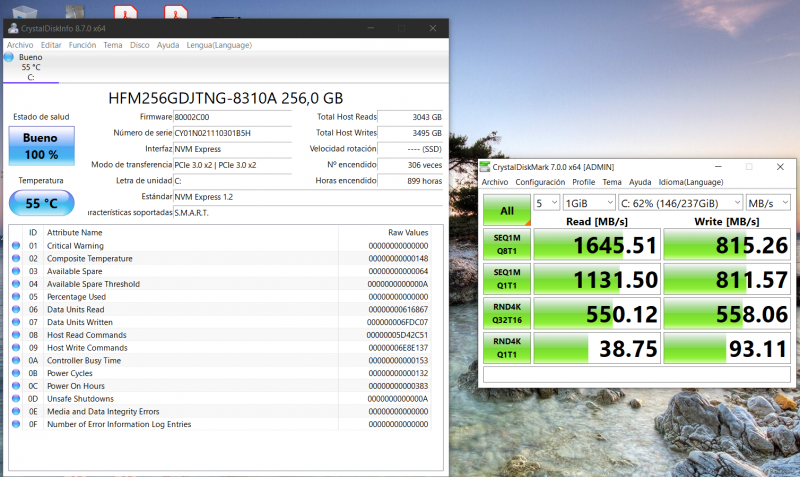
Task: Change the MB/s unit dropdown
Action: pos(769,203)
